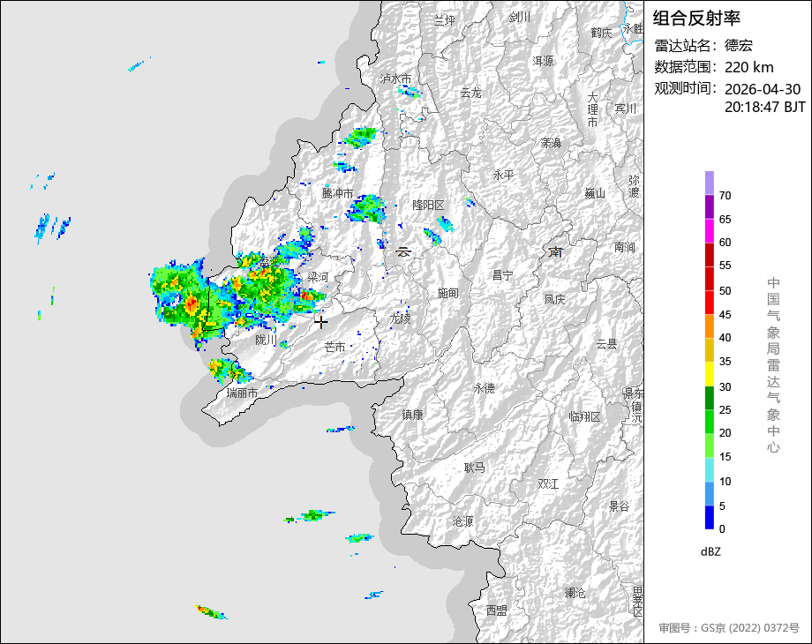Screen dimensions: 812x644
Task: Click the dark blue 0–5 dBZ legend swatch
Action: pos(710,517)
